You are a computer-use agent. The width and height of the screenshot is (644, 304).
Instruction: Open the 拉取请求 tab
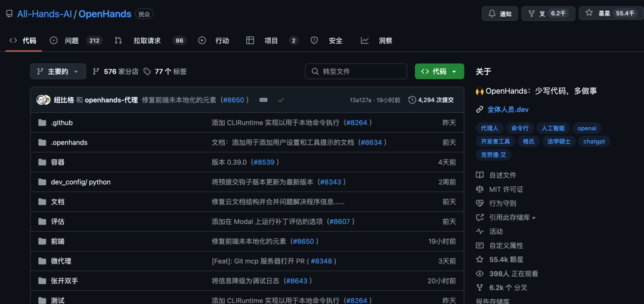[150, 40]
